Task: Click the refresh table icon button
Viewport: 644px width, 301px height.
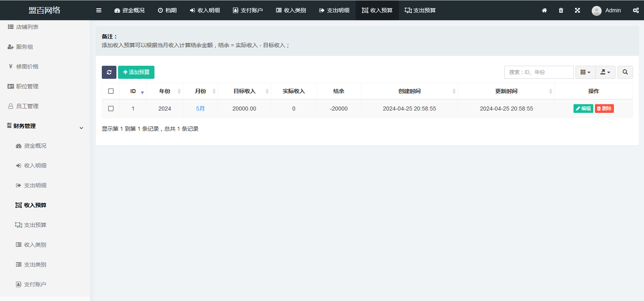Action: click(109, 72)
